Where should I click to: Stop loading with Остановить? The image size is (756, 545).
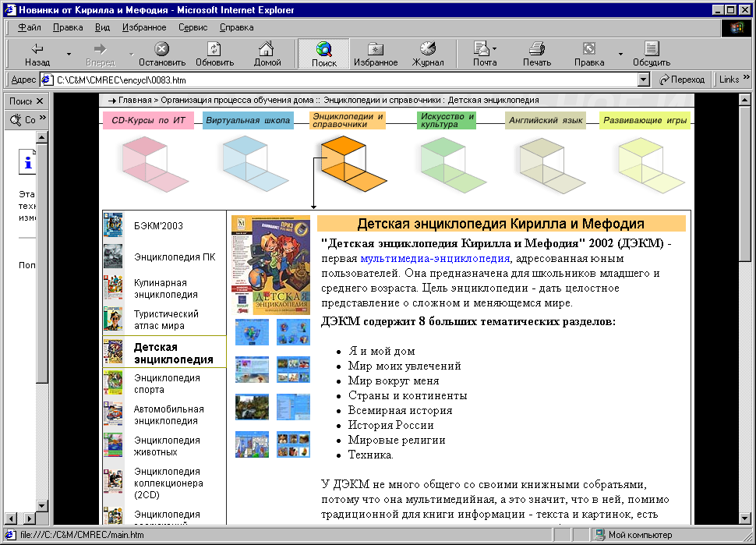[x=162, y=54]
